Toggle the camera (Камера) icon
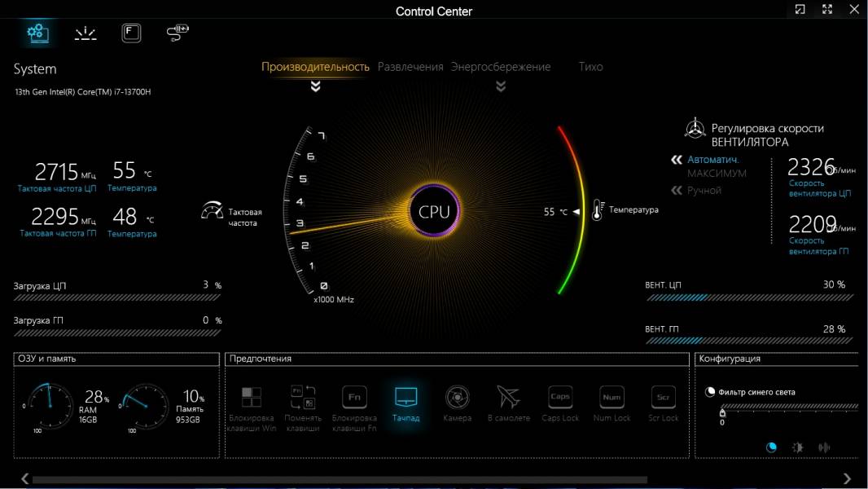Viewport: 868px width, 489px height. click(x=458, y=397)
